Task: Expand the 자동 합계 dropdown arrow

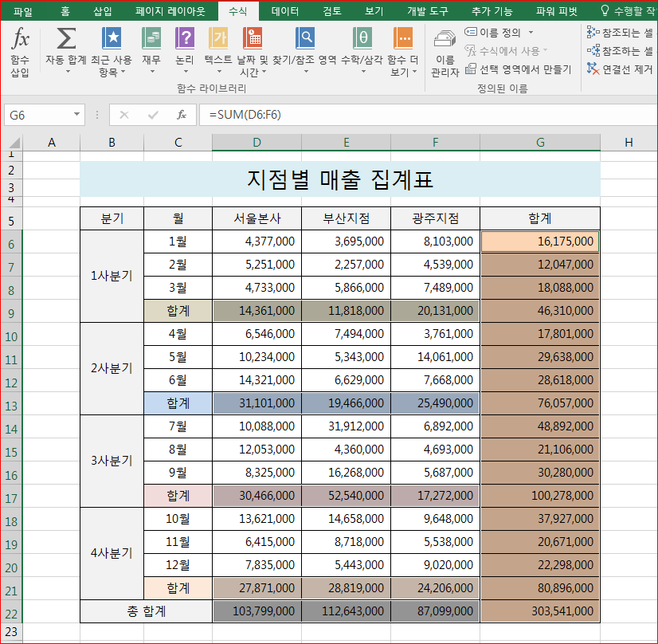Action: 68,72
